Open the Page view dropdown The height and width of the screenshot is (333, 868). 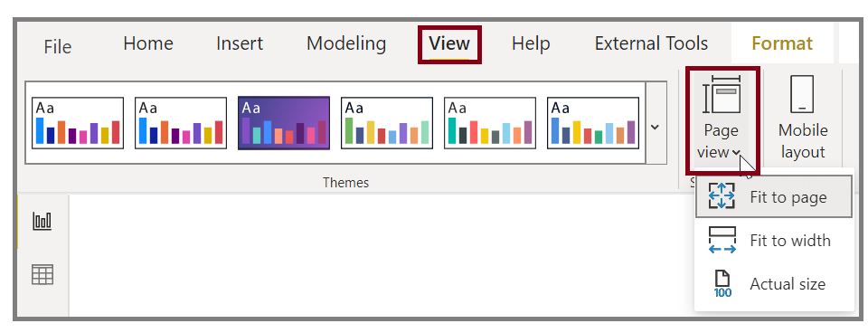[722, 119]
